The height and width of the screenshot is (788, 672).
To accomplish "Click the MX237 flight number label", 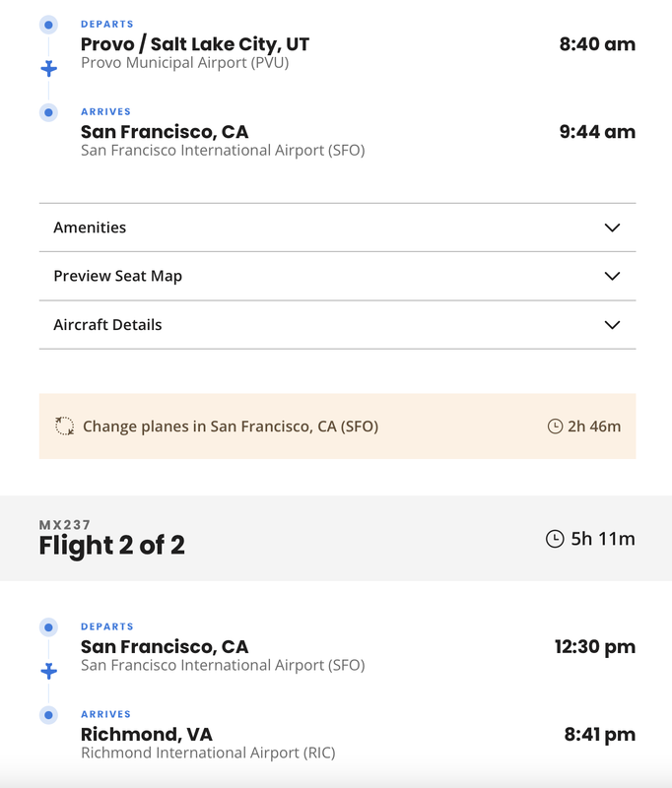I will point(65,525).
